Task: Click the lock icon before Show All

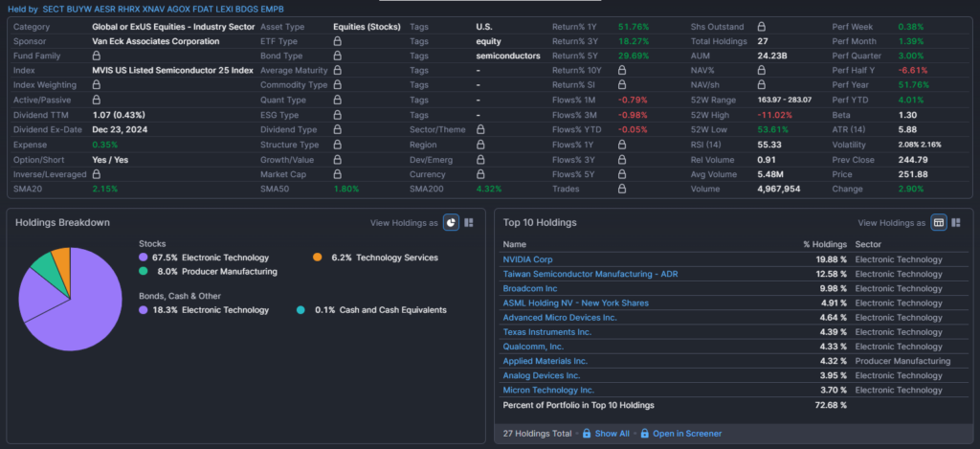Action: click(585, 434)
